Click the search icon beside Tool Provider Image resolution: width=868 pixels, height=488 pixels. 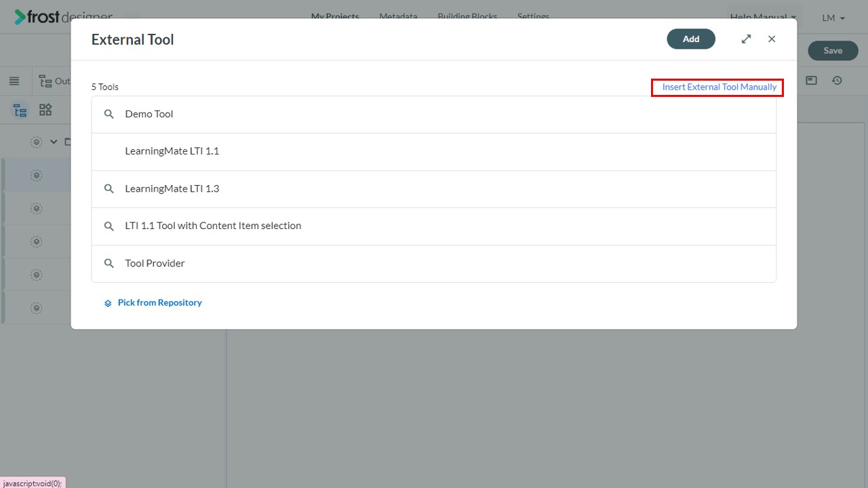[108, 264]
